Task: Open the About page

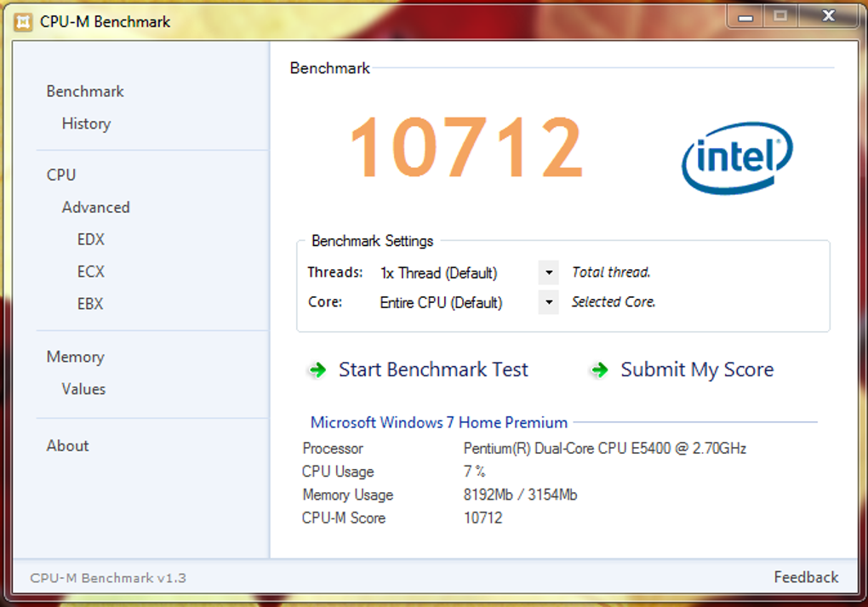Action: (x=67, y=446)
